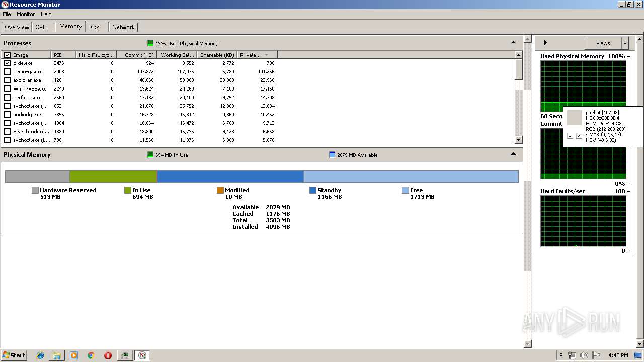Collapse the Processes section

click(513, 43)
